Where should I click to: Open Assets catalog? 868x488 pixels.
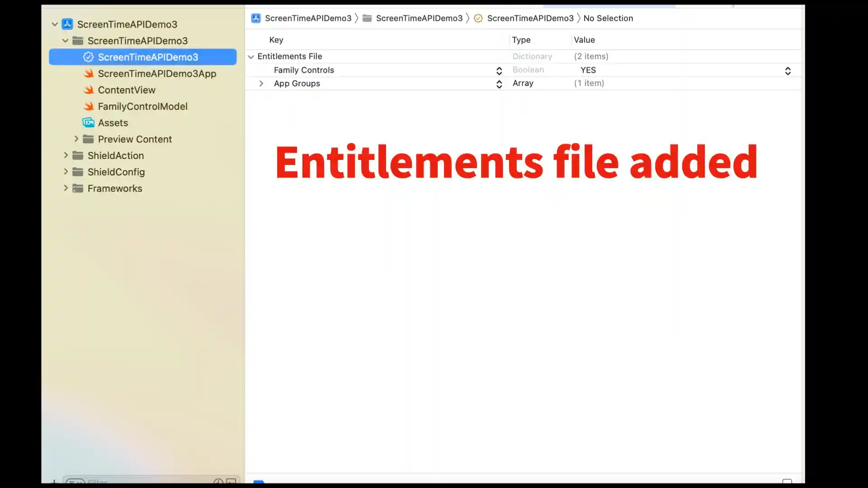pyautogui.click(x=113, y=123)
